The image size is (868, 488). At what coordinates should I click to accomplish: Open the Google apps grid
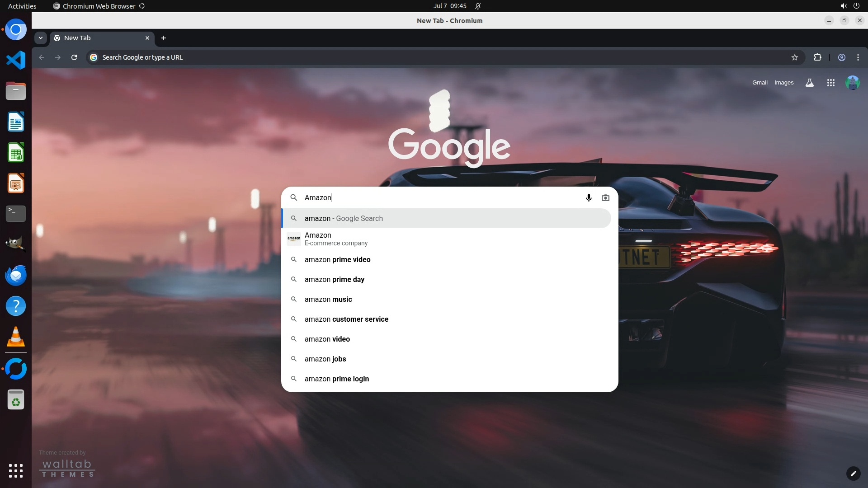830,83
